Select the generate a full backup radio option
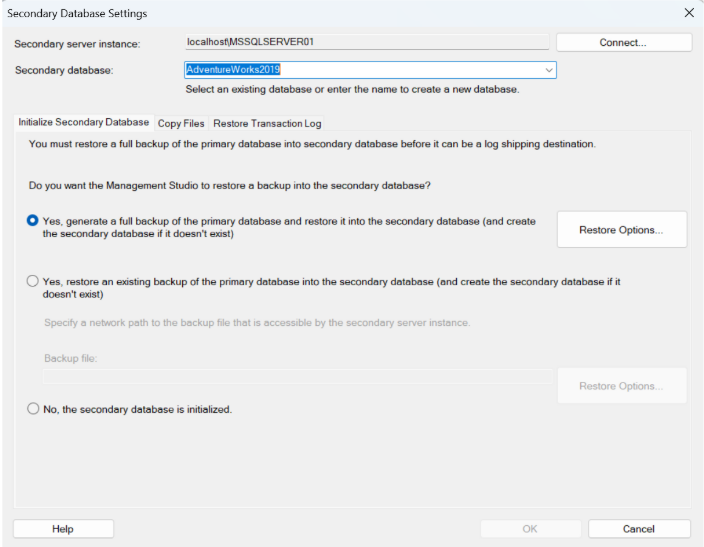The height and width of the screenshot is (547, 704). (33, 221)
